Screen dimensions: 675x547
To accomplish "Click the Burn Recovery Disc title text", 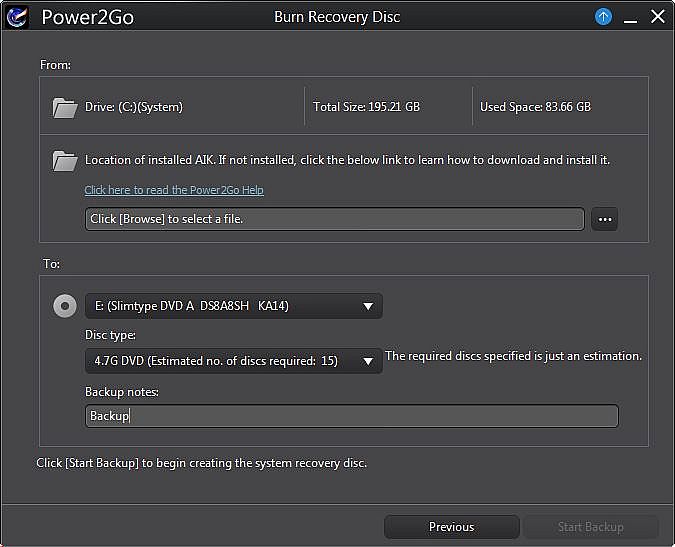I will pos(337,17).
